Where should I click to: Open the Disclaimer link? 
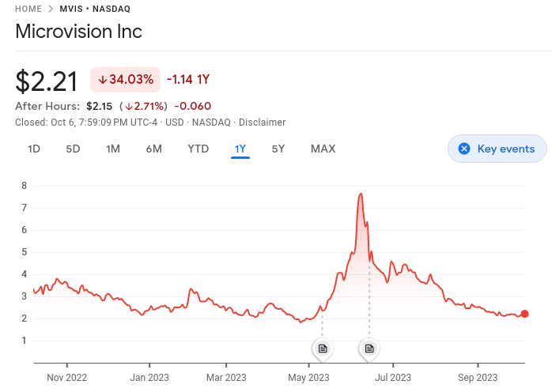(x=262, y=122)
